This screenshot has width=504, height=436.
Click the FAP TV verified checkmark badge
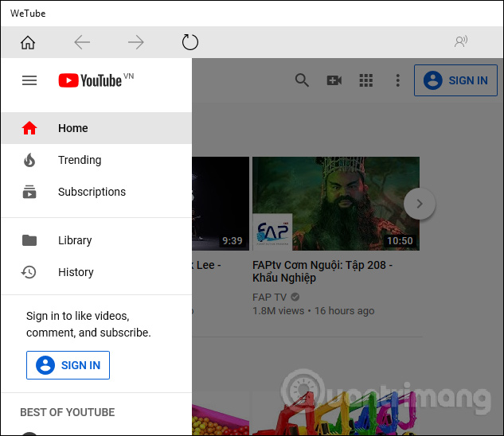coord(295,297)
